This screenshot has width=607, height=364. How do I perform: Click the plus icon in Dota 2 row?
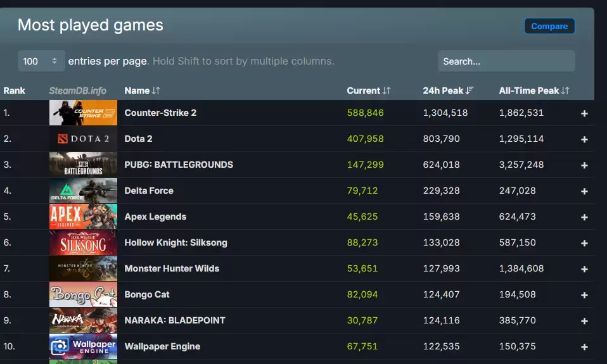tap(584, 139)
